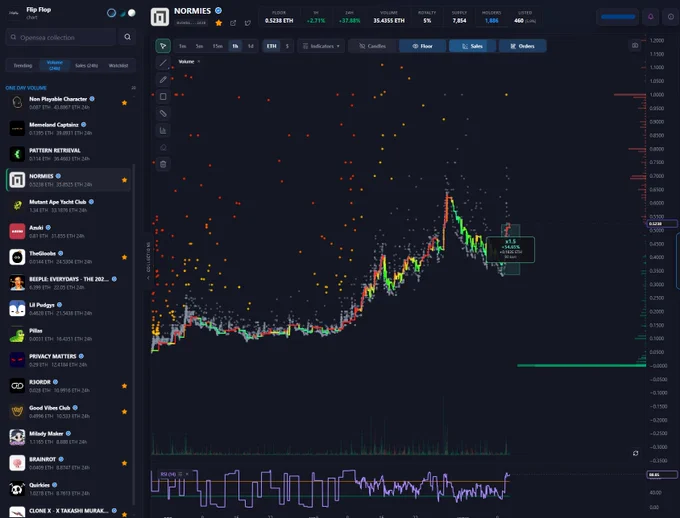Click the Holders count 1,886
Screen dimensions: 680x518
[491, 20]
